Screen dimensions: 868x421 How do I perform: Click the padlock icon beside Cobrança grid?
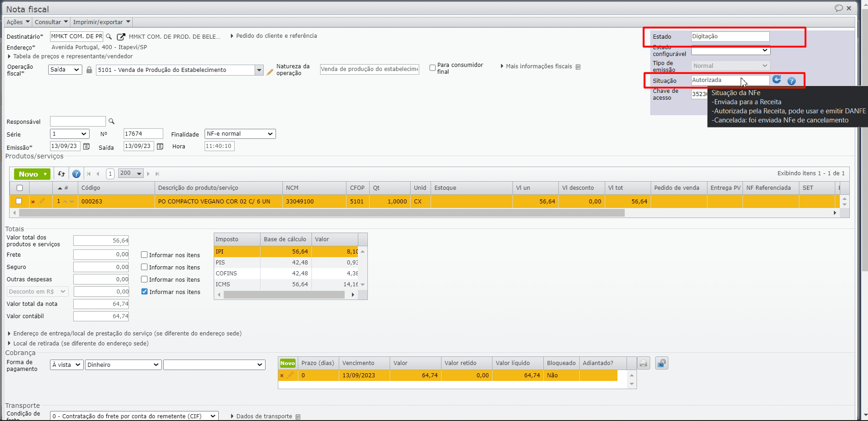(662, 363)
